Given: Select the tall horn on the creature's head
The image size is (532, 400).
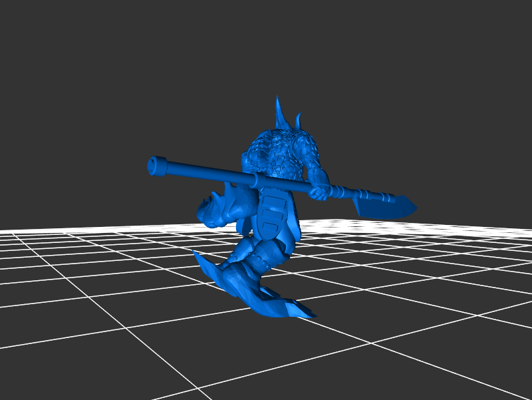Looking at the screenshot, I should tap(280, 113).
